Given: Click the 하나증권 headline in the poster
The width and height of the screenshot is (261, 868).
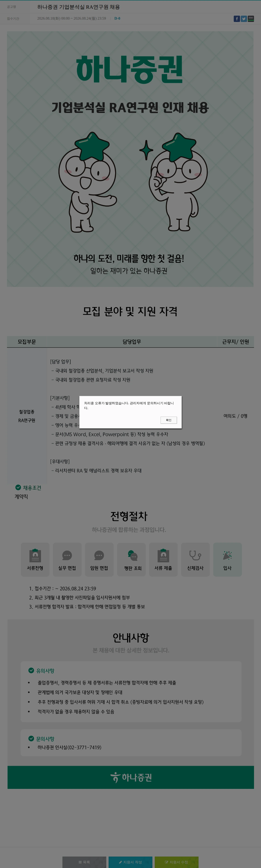Looking at the screenshot, I should coord(130,69).
